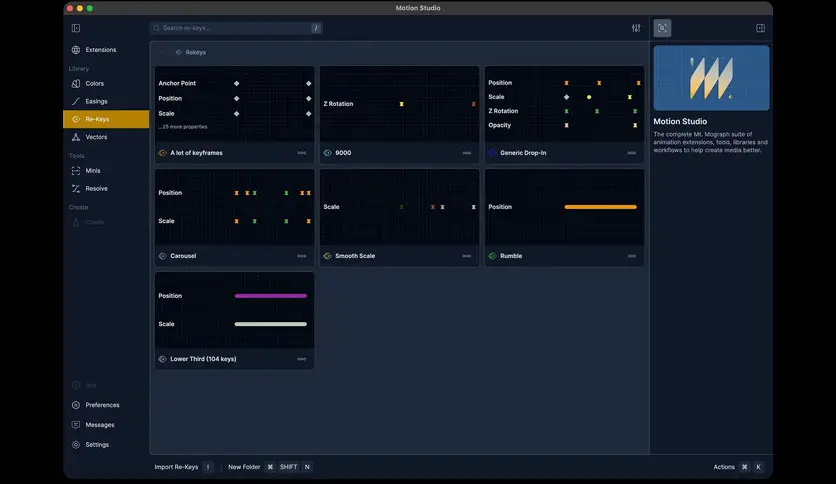Click the Preferences icon in sidebar

(x=76, y=405)
